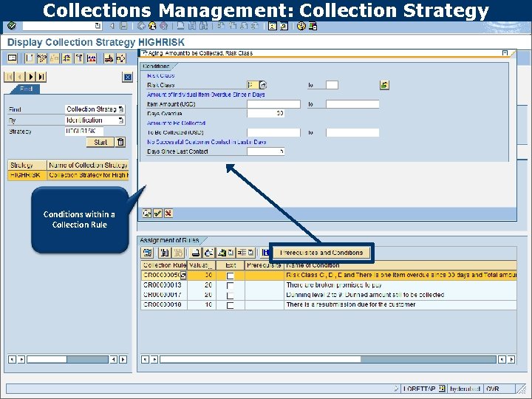Click the blue Information icon in the rules toolbar
Image resolution: width=532 pixels, height=399 pixels.
coord(266,253)
